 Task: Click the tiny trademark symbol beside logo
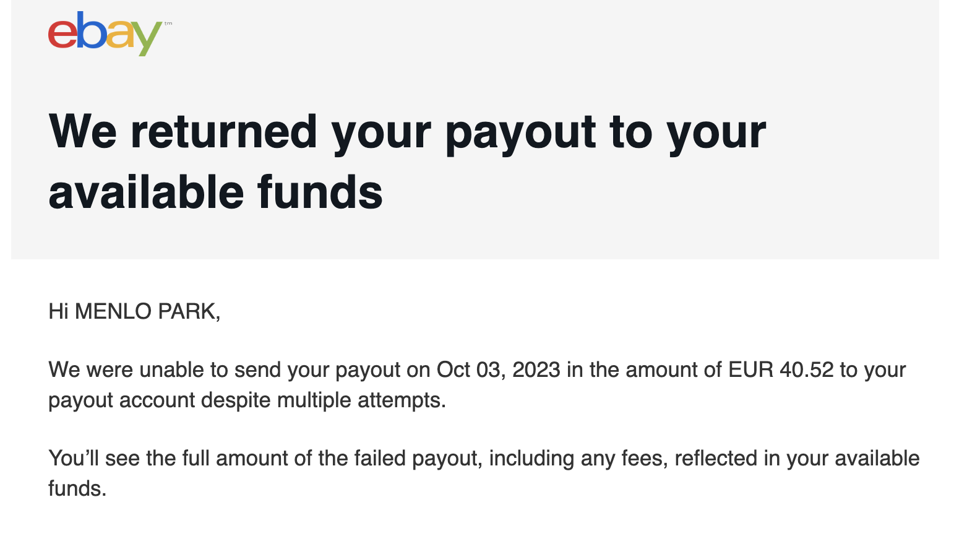[168, 24]
